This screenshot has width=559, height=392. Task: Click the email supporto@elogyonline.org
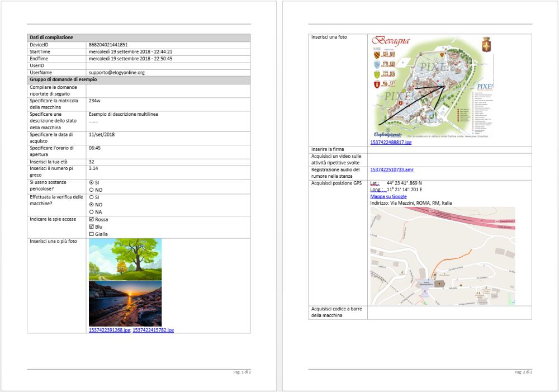point(117,72)
